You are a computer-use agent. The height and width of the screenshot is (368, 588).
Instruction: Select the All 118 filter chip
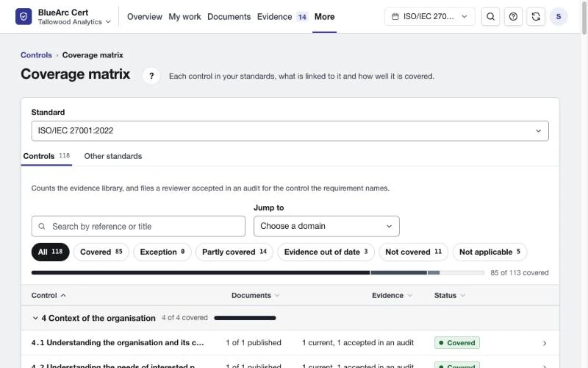click(x=50, y=252)
